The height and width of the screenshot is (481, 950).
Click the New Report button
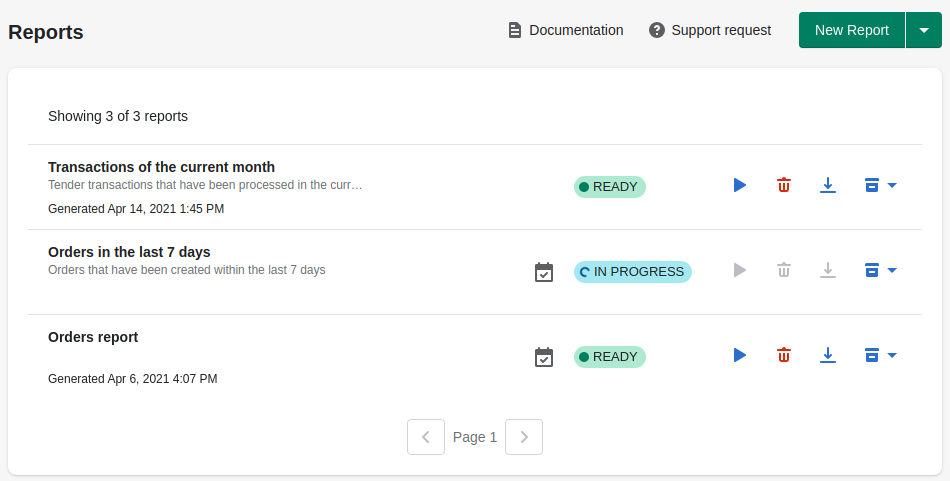point(852,30)
